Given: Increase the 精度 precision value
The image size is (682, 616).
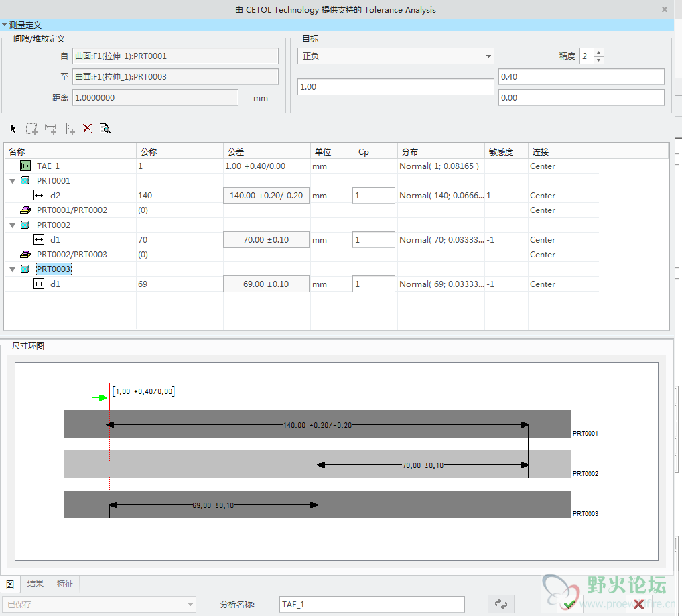Looking at the screenshot, I should 599,52.
